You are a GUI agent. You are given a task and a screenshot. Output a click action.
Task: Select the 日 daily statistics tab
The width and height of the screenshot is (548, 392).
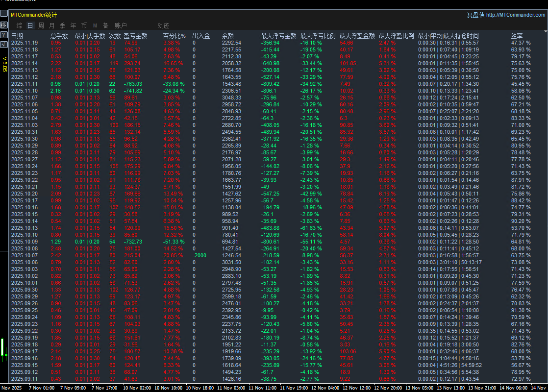coord(30,25)
